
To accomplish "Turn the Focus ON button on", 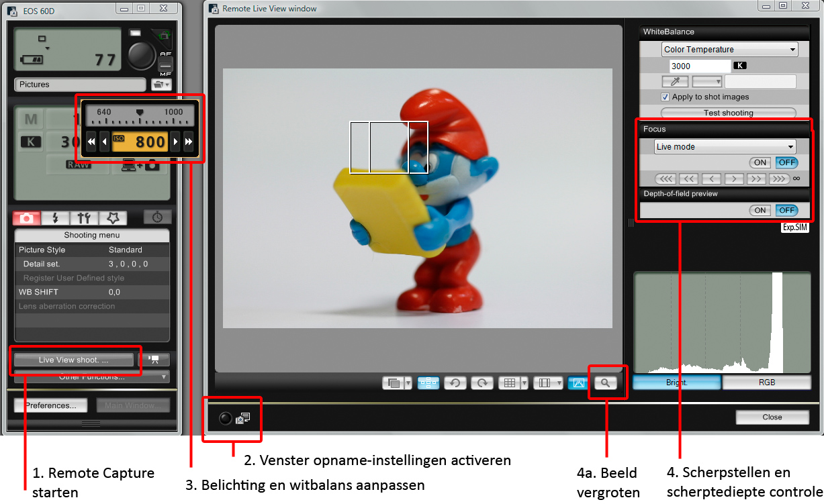I will tap(760, 162).
